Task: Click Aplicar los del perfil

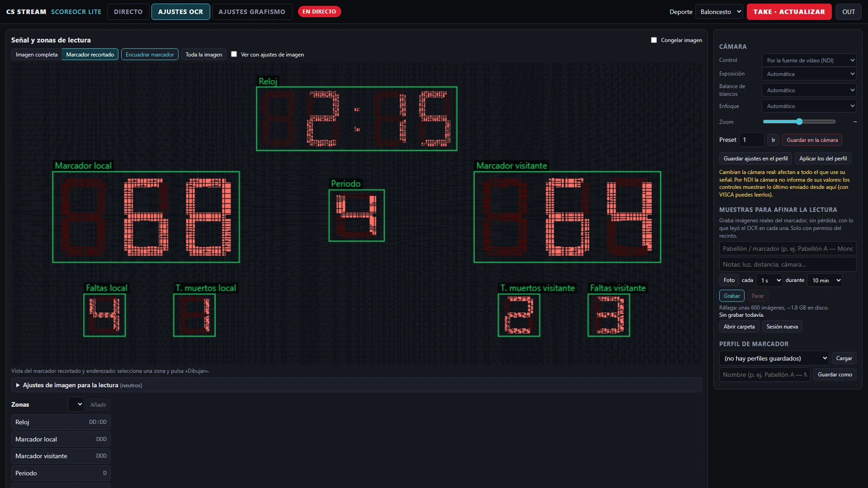Action: 823,159
